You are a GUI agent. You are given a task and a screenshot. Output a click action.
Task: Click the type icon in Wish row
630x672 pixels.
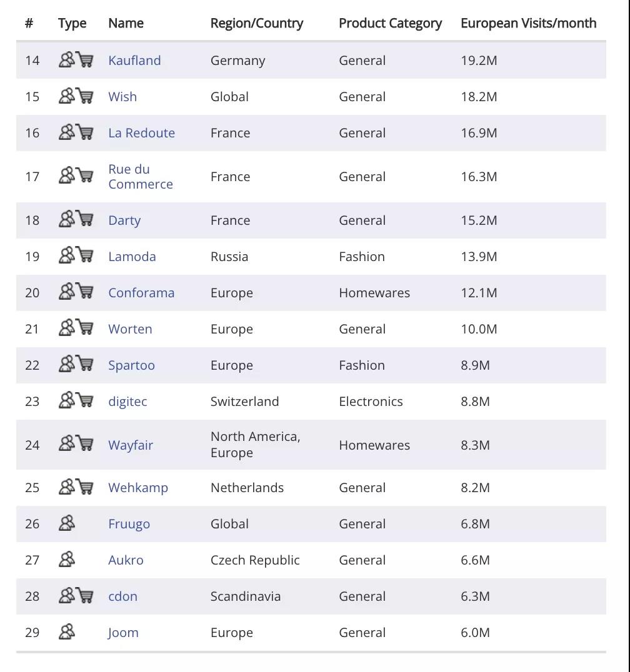tap(76, 96)
